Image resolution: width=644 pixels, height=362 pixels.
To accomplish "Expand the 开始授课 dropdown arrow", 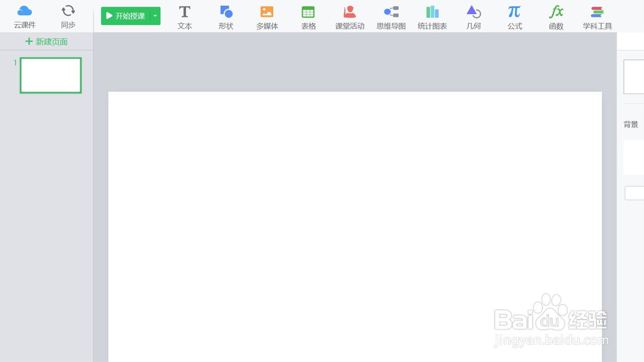I will (x=155, y=16).
